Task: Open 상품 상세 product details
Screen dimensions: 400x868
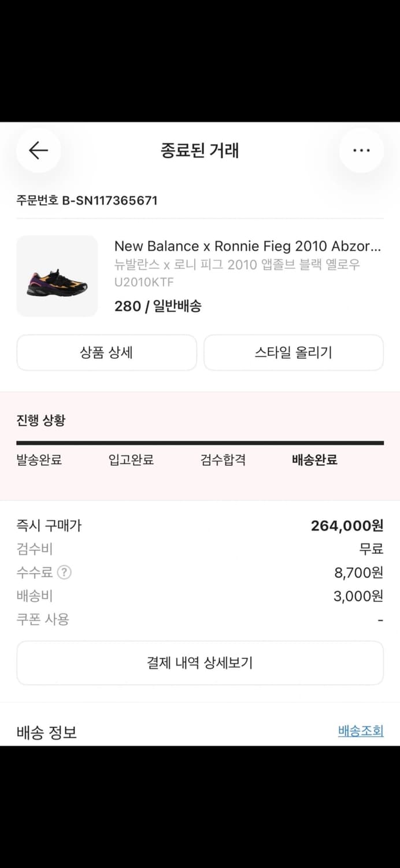Action: coord(106,353)
